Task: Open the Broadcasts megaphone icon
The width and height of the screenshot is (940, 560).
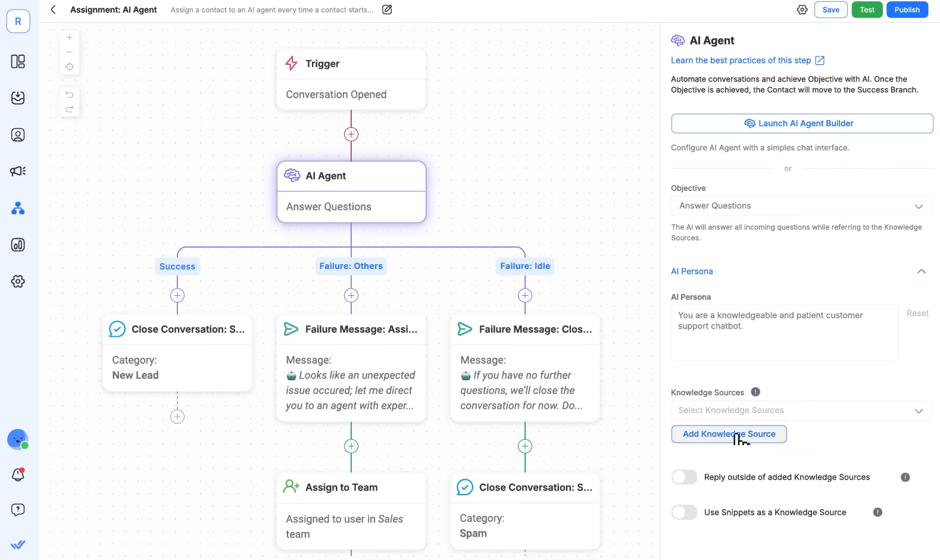Action: (18, 171)
